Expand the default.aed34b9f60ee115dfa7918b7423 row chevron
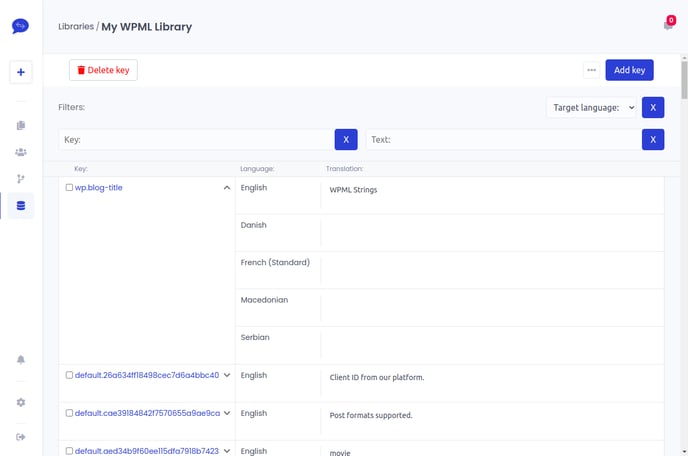The width and height of the screenshot is (688, 456). [x=227, y=451]
